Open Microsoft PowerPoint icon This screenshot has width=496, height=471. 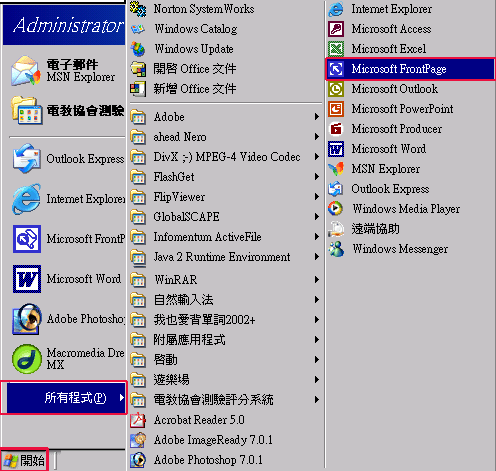click(x=336, y=109)
